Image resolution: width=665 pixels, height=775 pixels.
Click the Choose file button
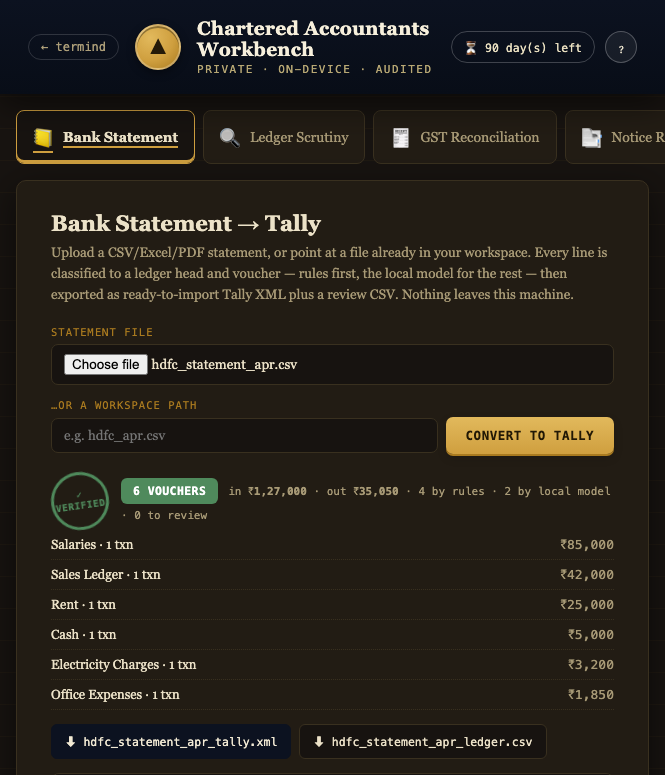pyautogui.click(x=106, y=364)
